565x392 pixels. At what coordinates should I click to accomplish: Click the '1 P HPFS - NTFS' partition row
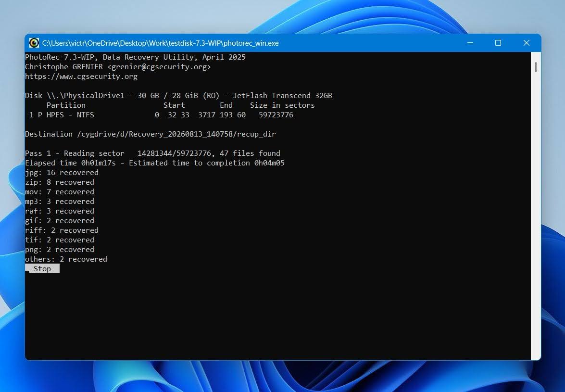pos(161,114)
